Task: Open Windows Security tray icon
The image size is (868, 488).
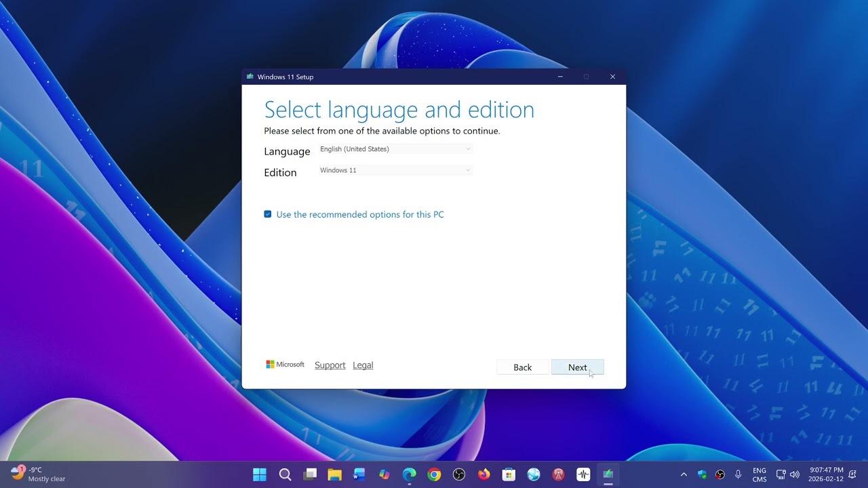Action: click(x=703, y=474)
